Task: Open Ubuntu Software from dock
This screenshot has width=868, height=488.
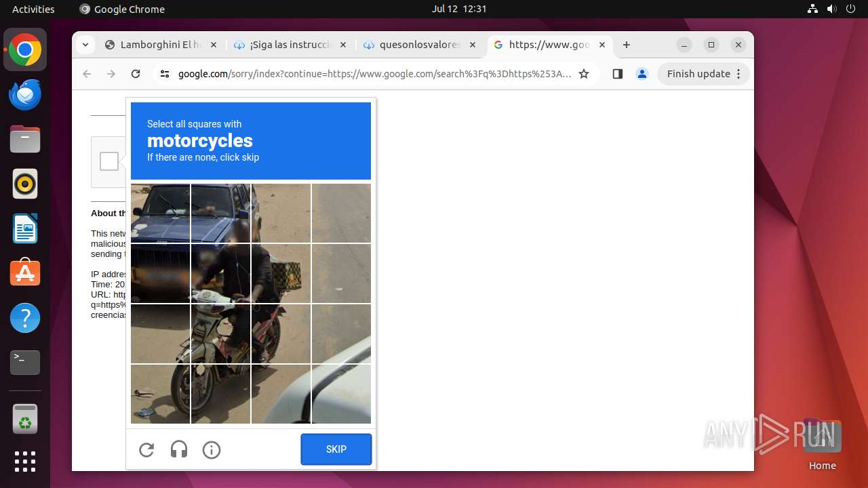Action: [x=25, y=273]
